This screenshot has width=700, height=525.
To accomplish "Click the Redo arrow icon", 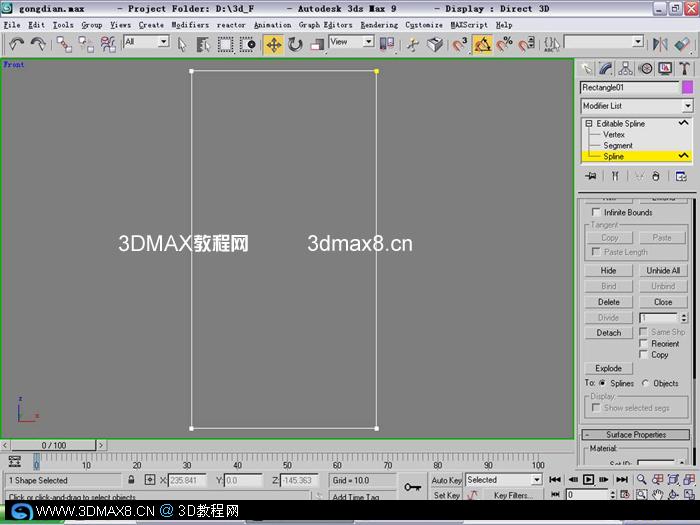I will (x=38, y=44).
